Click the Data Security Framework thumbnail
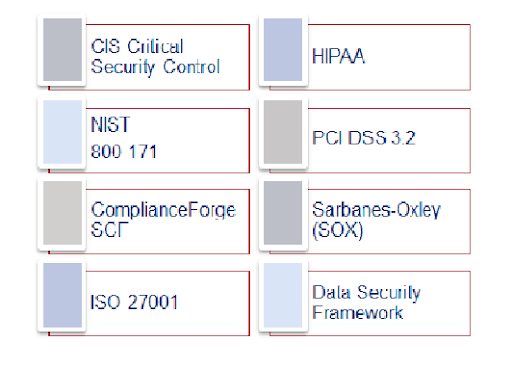The image size is (512, 369). point(283,295)
